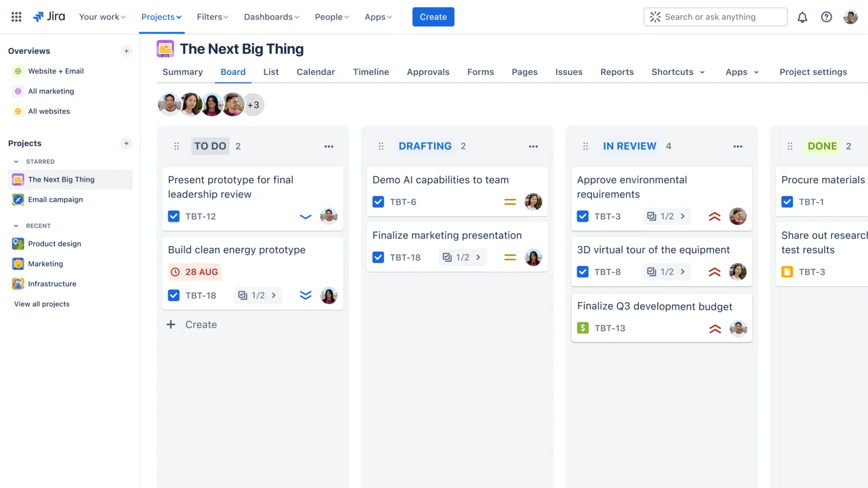Collapse the STARRED projects section
Viewport: 868px width, 488px height.
point(16,161)
